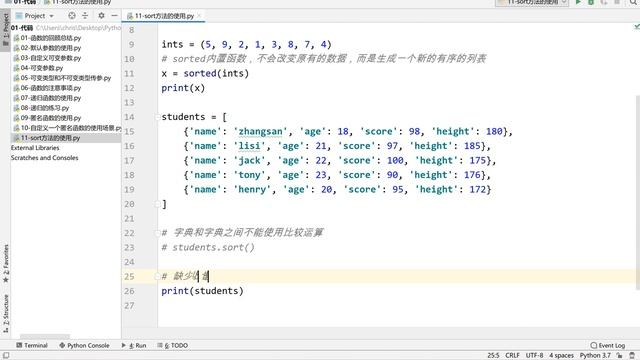Click the rightmost status bar icon
Image resolution: width=640 pixels, height=360 pixels.
tap(632, 356)
